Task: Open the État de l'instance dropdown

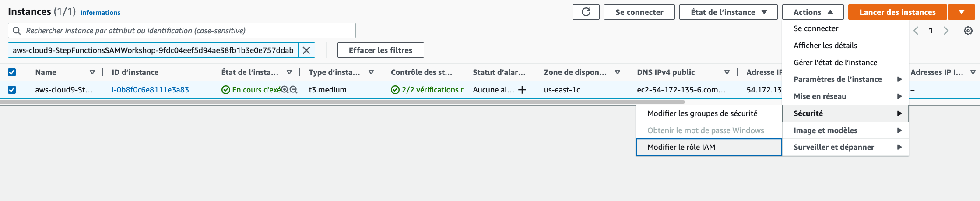Action: (728, 12)
